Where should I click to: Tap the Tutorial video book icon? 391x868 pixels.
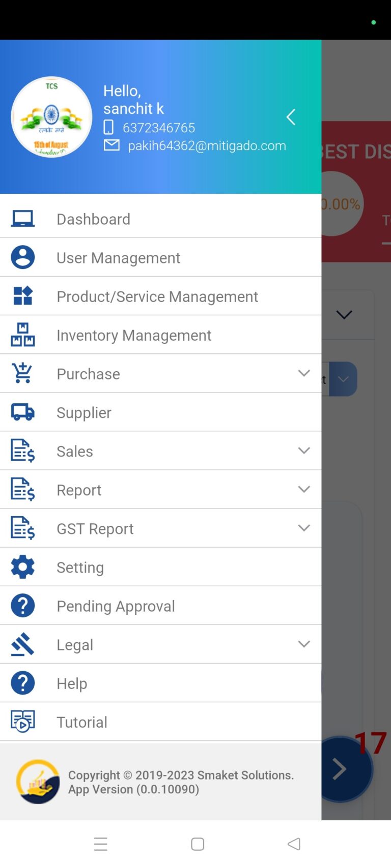[x=23, y=722]
